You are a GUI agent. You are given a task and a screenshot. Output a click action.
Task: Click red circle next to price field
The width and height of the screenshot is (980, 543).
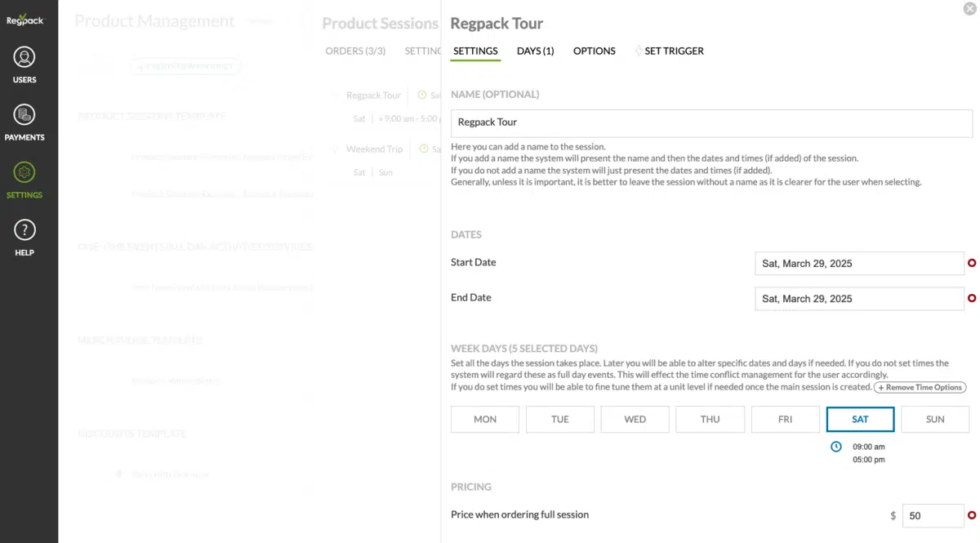972,515
